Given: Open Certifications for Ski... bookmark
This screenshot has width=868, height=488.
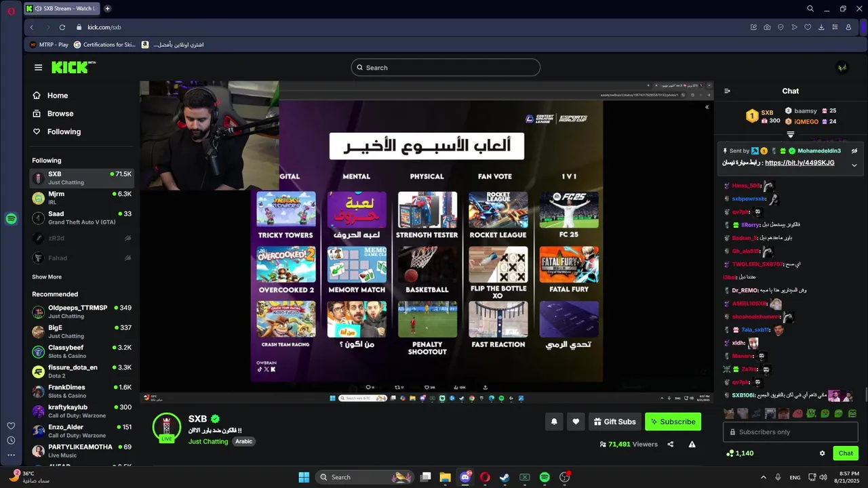Looking at the screenshot, I should pyautogui.click(x=105, y=45).
